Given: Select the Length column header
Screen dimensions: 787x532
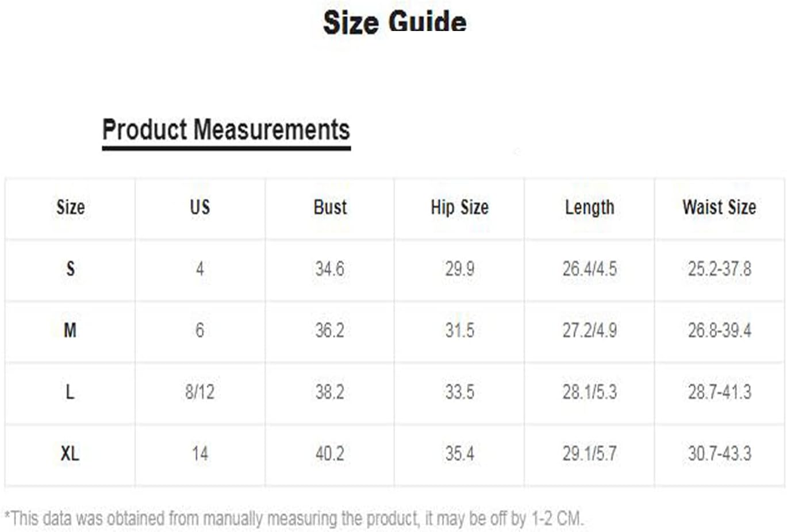Looking at the screenshot, I should point(589,207).
